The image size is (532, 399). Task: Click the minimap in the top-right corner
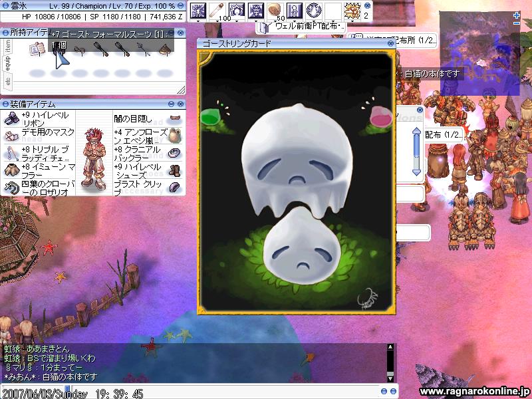pos(479,53)
